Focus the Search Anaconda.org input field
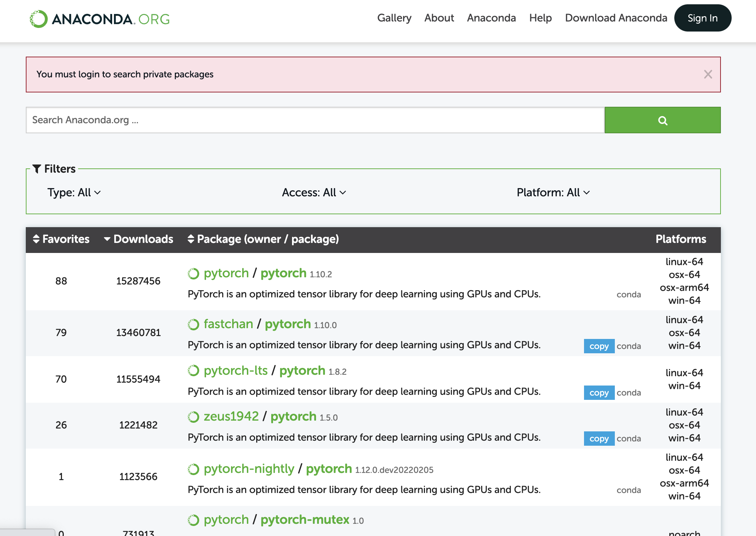 315,120
